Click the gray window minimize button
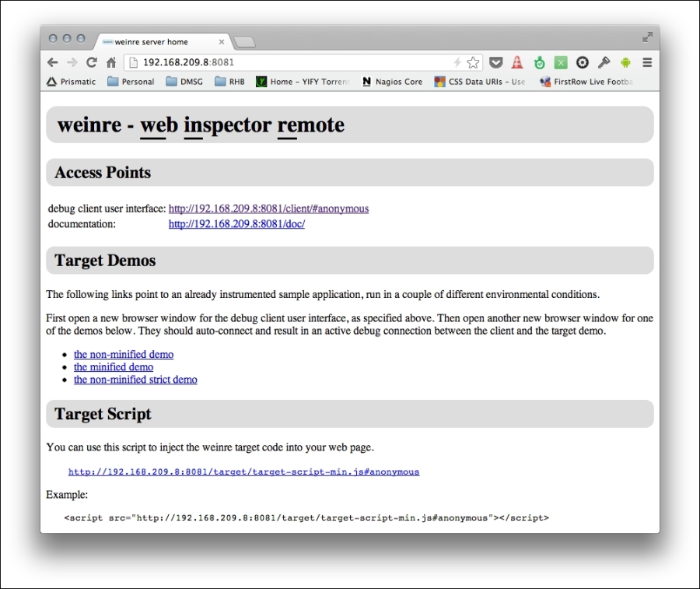700x589 pixels. [x=67, y=38]
